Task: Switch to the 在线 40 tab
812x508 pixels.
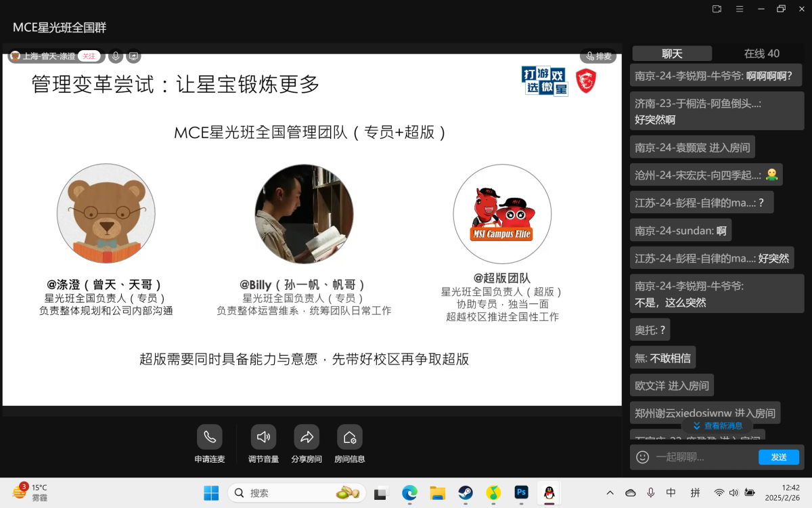Action: point(761,54)
